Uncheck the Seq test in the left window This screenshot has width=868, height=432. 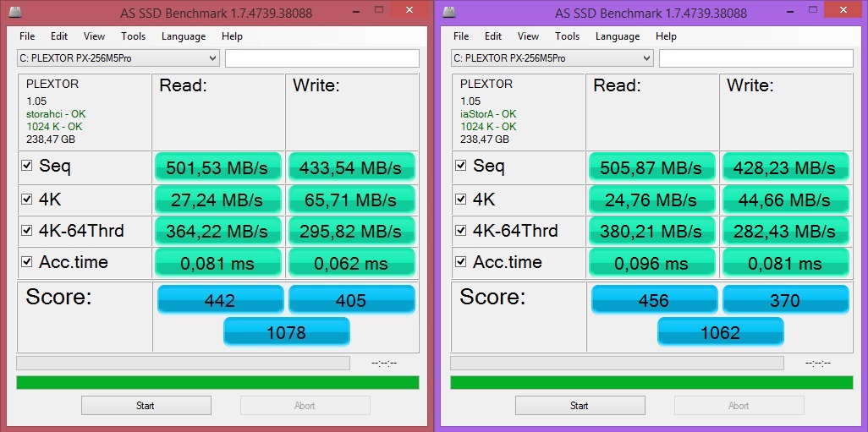(x=26, y=165)
